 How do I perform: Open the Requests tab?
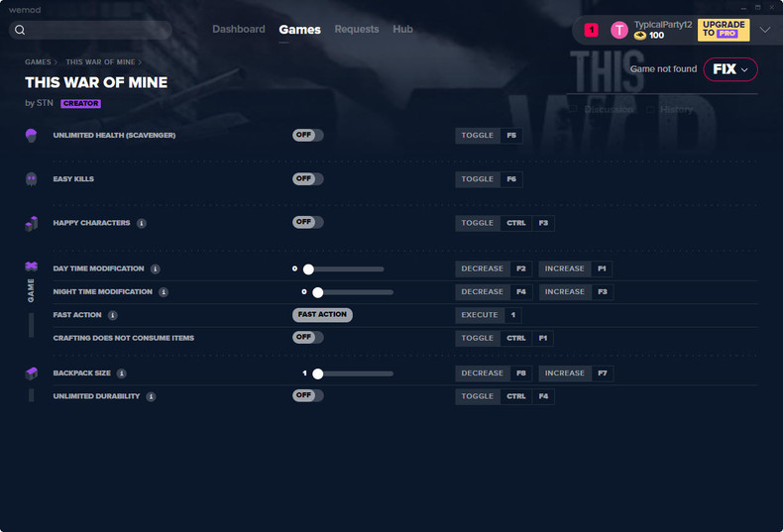[357, 29]
